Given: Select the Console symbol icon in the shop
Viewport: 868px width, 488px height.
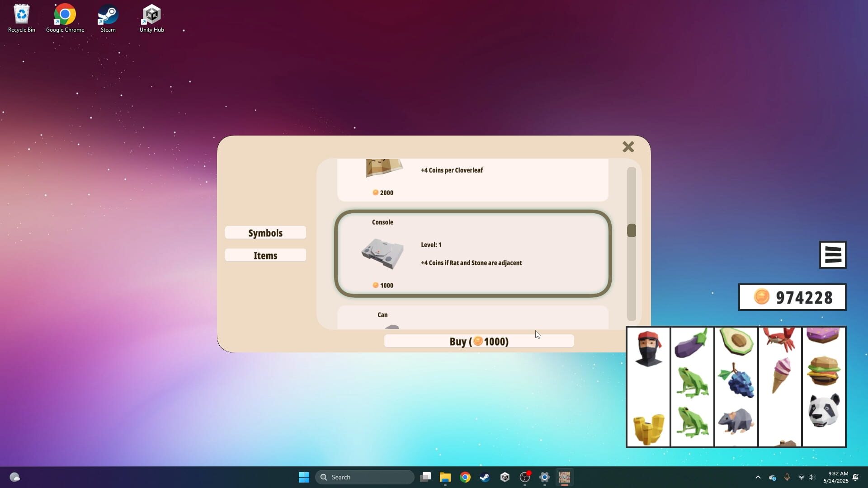Looking at the screenshot, I should pyautogui.click(x=382, y=253).
